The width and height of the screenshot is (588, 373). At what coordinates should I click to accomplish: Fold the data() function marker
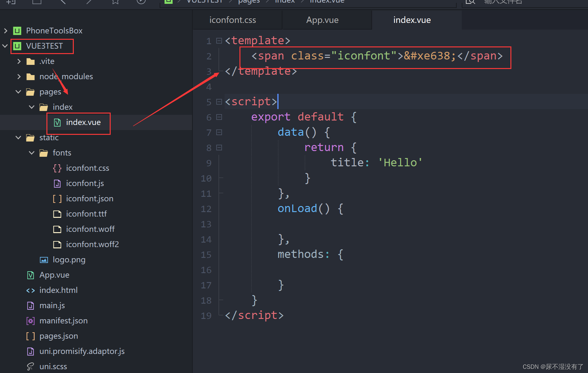pyautogui.click(x=219, y=132)
